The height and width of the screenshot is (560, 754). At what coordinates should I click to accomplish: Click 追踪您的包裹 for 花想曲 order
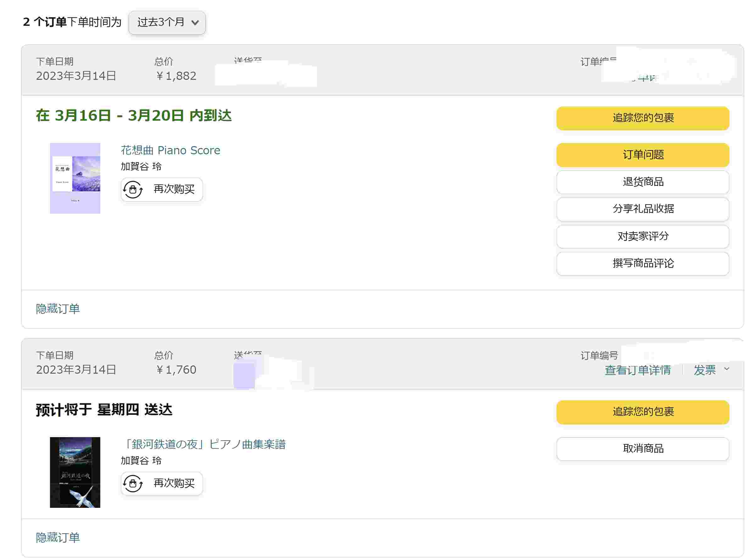pyautogui.click(x=642, y=118)
